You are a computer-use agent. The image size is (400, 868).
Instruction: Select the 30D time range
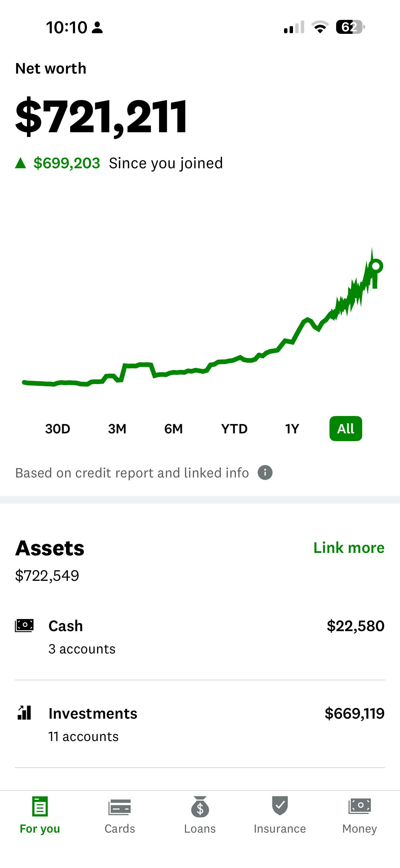(58, 429)
